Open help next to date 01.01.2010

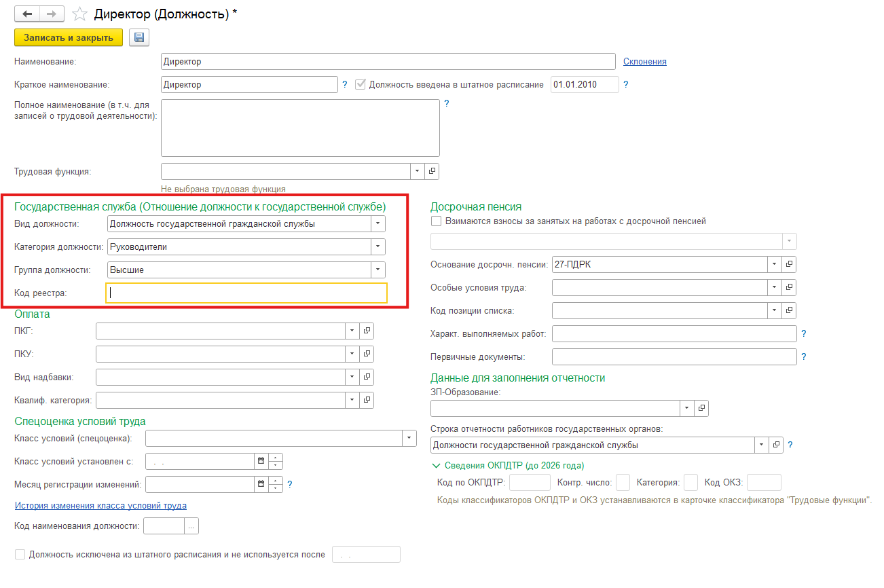click(625, 85)
